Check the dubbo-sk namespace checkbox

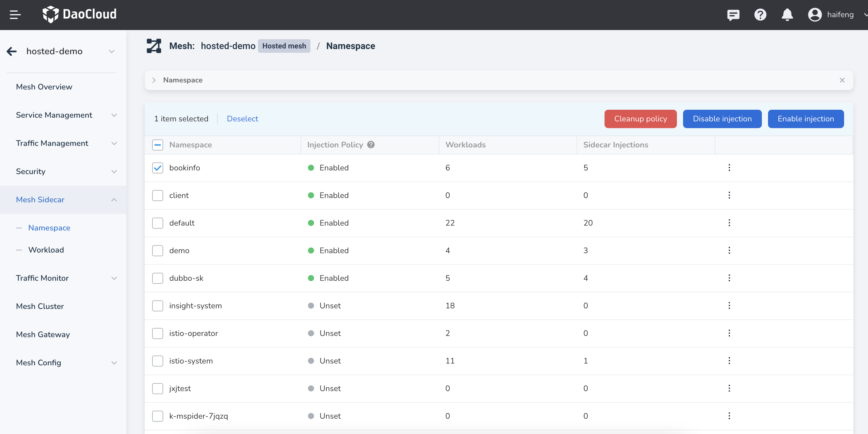click(x=157, y=278)
